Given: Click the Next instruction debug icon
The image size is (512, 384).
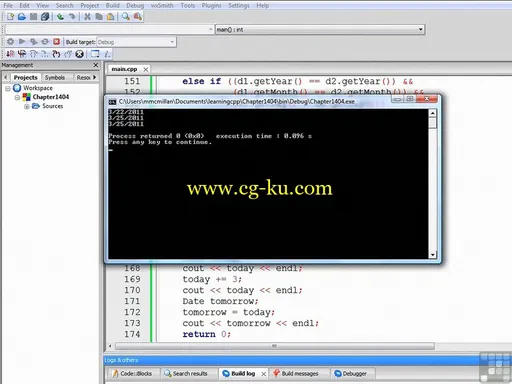Looking at the screenshot, I should 45,54.
